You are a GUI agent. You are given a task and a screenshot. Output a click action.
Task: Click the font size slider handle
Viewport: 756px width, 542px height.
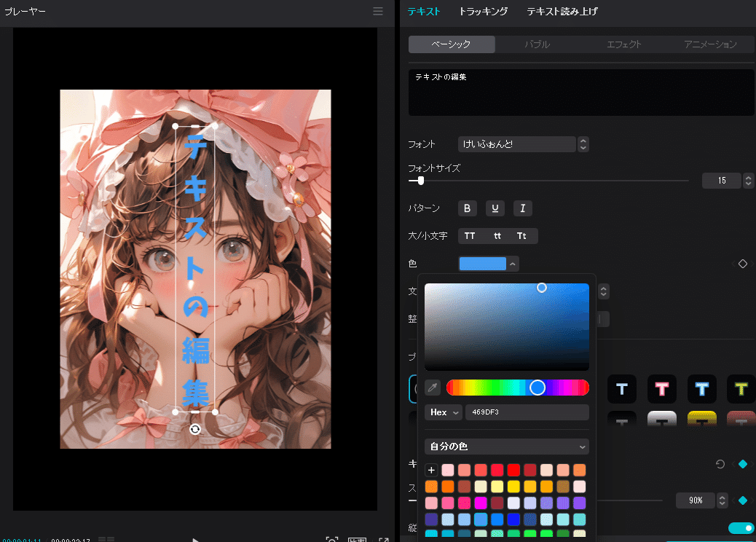coord(421,181)
